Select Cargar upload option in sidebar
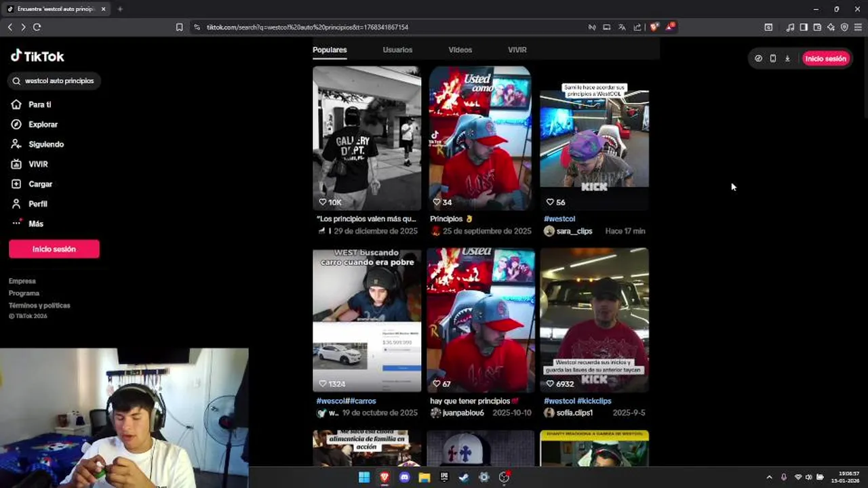This screenshot has width=868, height=488. [31, 184]
